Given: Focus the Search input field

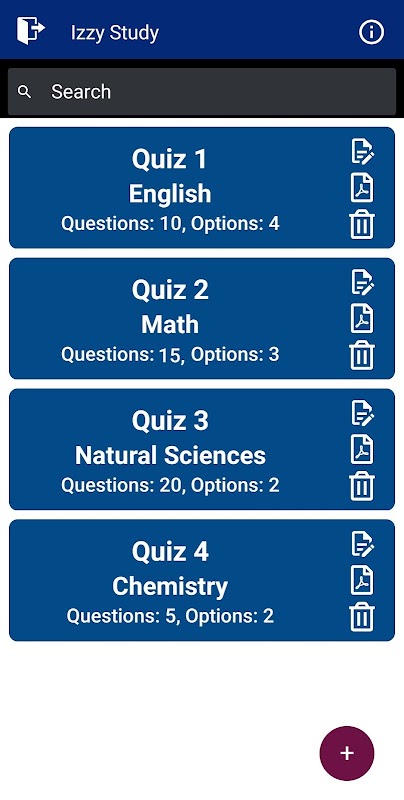Looking at the screenshot, I should pyautogui.click(x=202, y=92).
